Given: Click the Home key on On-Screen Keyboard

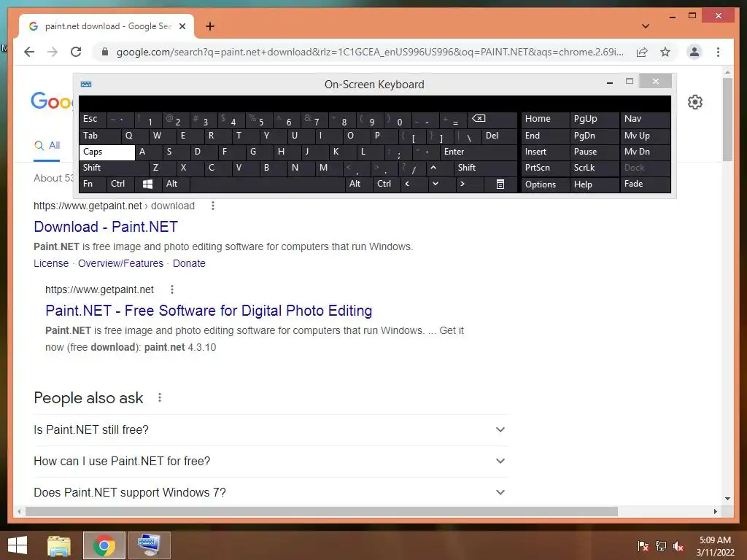Looking at the screenshot, I should pos(545,119).
